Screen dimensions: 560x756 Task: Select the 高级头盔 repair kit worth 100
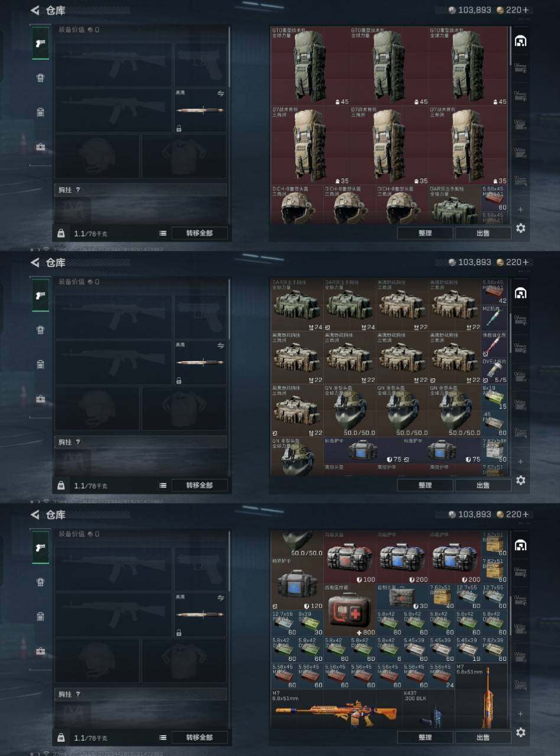coord(350,557)
